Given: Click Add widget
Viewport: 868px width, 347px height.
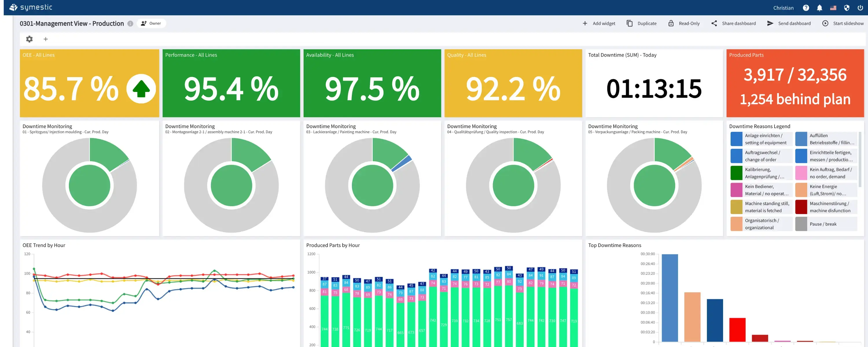Looking at the screenshot, I should point(599,23).
